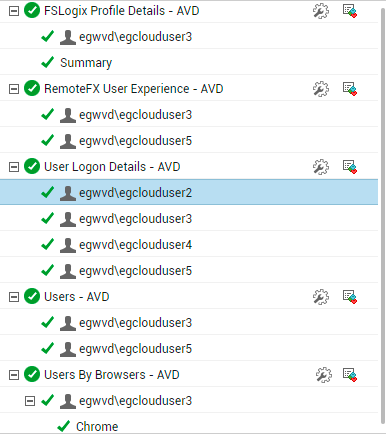This screenshot has width=386, height=434.
Task: Select egclouduser3 under Users By Browsers
Action: [135, 401]
